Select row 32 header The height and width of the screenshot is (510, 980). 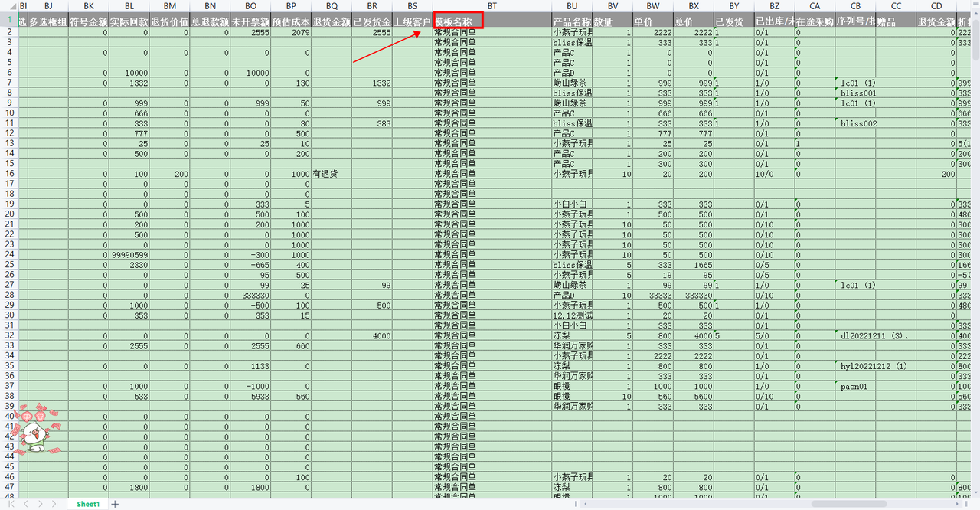pos(8,335)
